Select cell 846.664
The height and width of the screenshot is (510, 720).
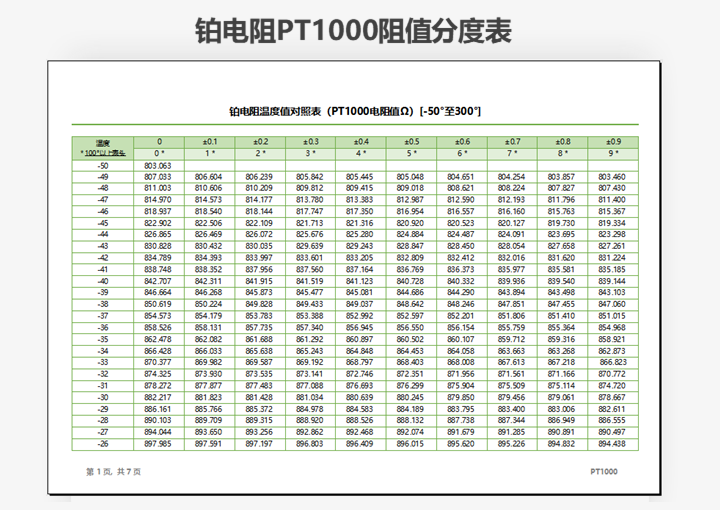click(x=159, y=293)
